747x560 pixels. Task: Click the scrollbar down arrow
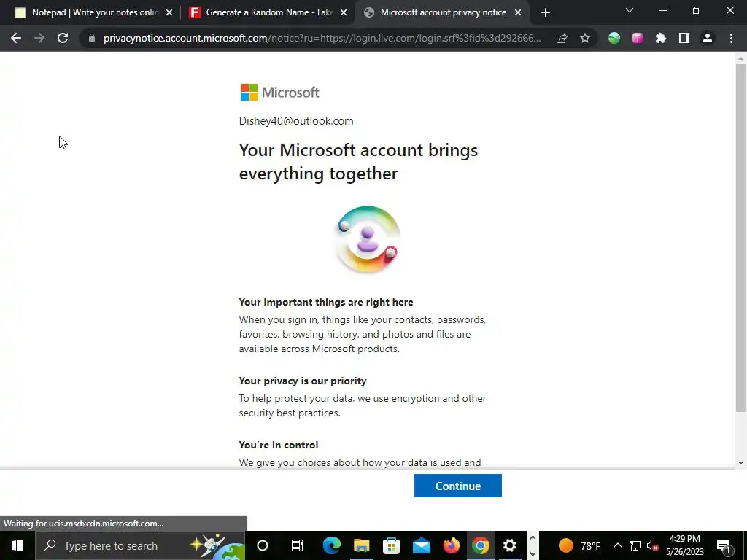click(740, 463)
